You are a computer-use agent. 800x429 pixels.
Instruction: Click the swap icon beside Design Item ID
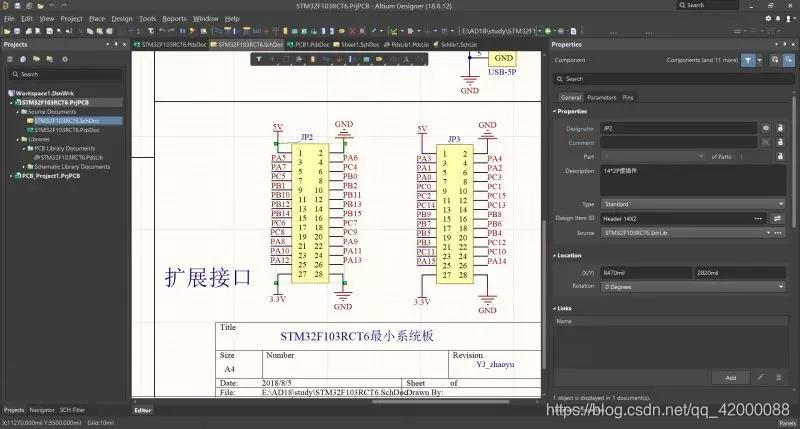click(777, 218)
